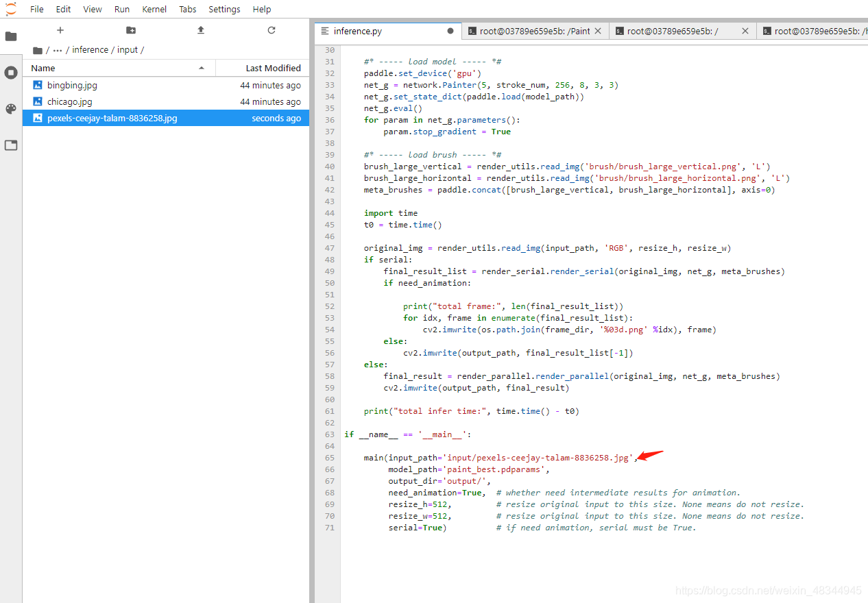Close the /Paint terminal tab

(x=598, y=31)
